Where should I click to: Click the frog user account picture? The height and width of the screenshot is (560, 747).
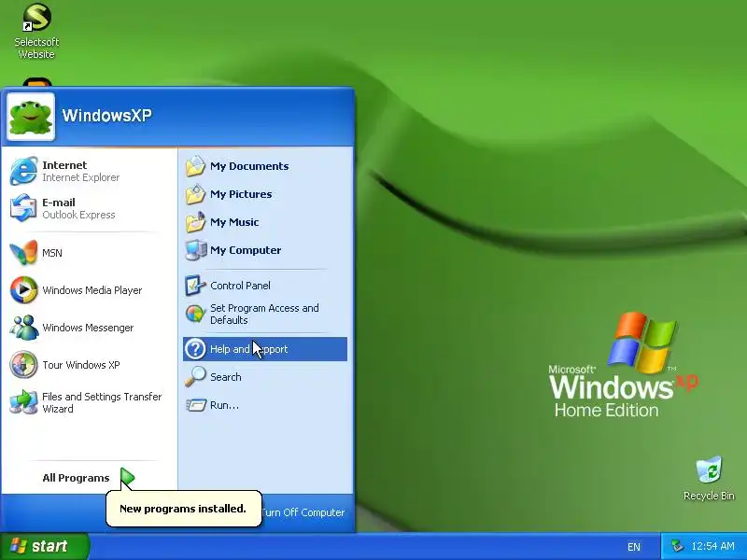click(x=31, y=117)
